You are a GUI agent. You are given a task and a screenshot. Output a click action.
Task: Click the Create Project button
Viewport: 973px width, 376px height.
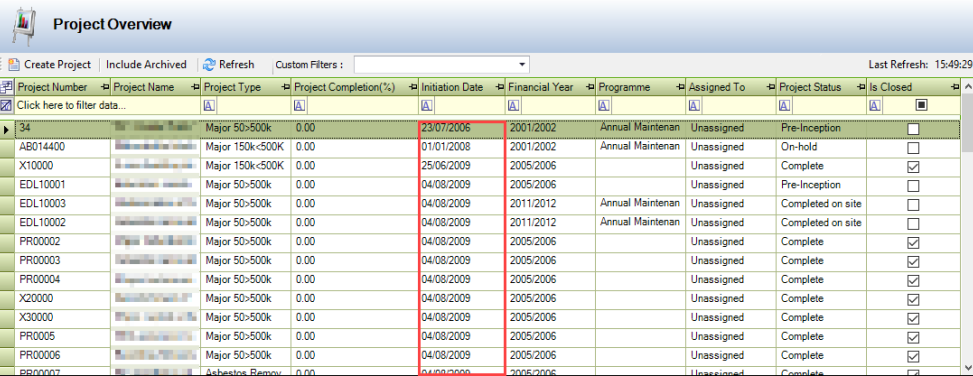(50, 65)
